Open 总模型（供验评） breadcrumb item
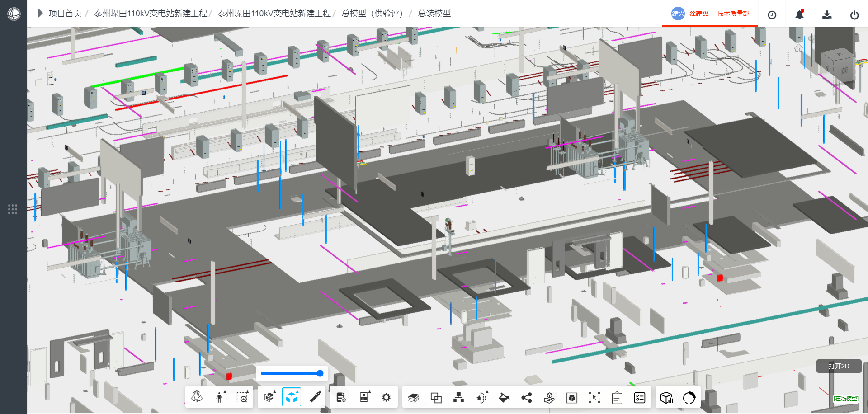 373,14
